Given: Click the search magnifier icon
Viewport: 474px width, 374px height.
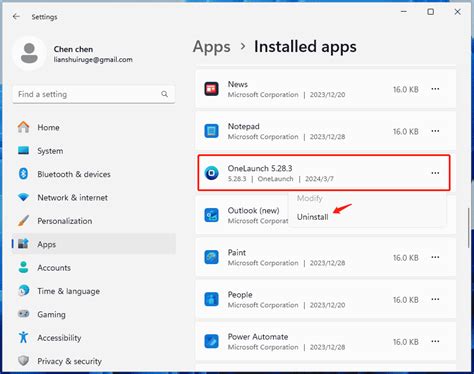Looking at the screenshot, I should tap(164, 94).
